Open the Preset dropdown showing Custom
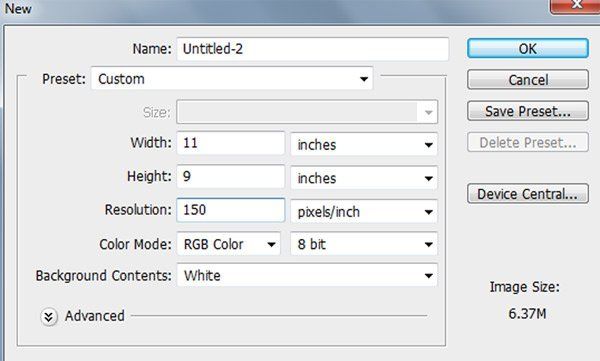This screenshot has height=361, width=600. point(232,79)
